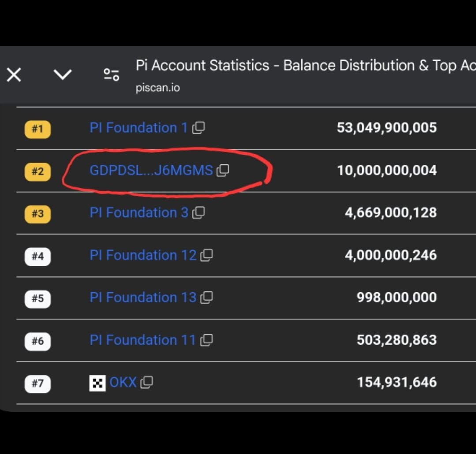Copy PI Foundation 3 address
The height and width of the screenshot is (454, 476).
199,212
